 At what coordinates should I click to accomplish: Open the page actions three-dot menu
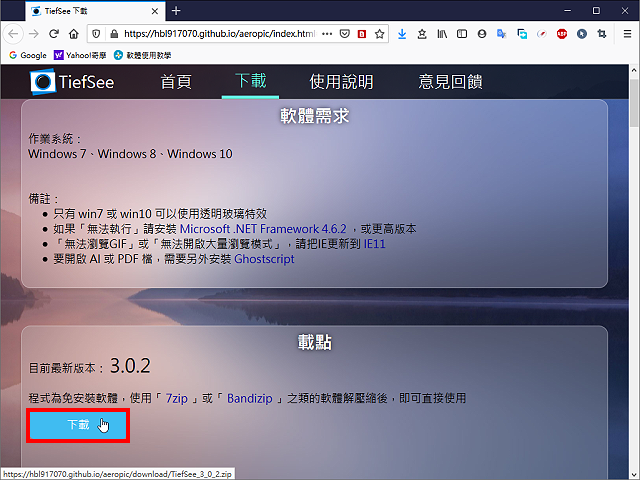tap(327, 34)
